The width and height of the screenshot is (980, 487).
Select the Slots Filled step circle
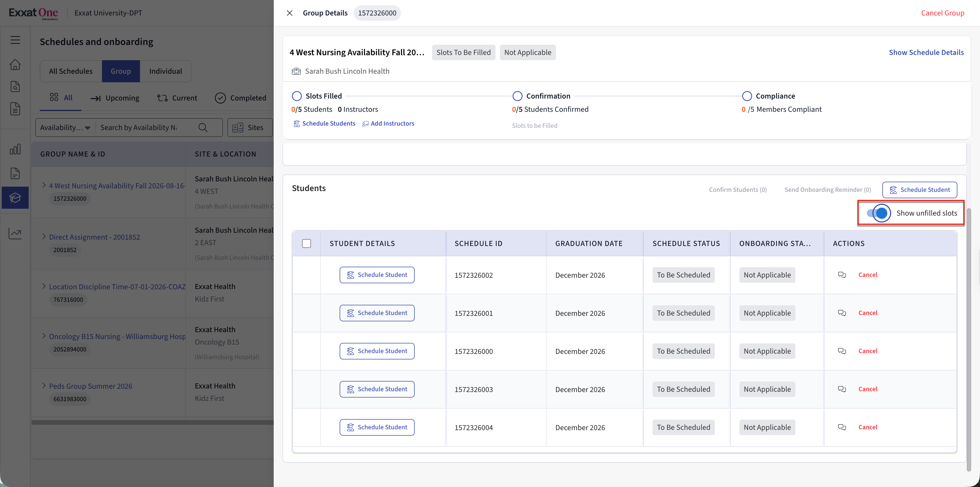(x=297, y=96)
